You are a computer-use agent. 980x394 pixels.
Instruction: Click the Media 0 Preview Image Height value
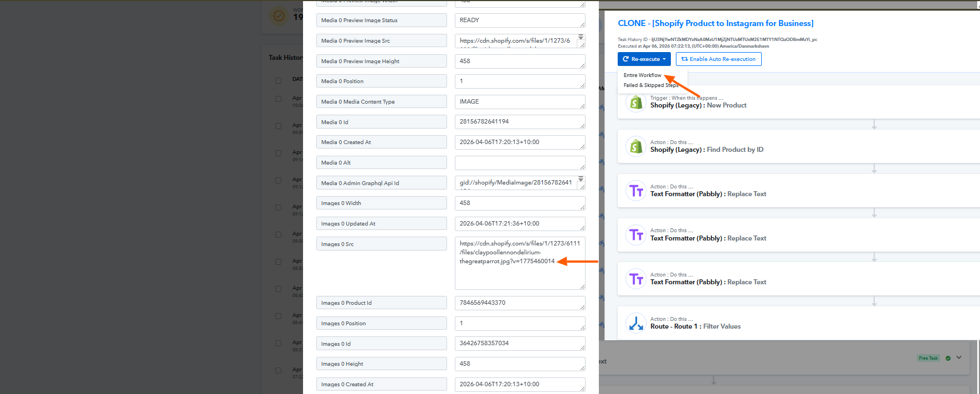pyautogui.click(x=520, y=62)
